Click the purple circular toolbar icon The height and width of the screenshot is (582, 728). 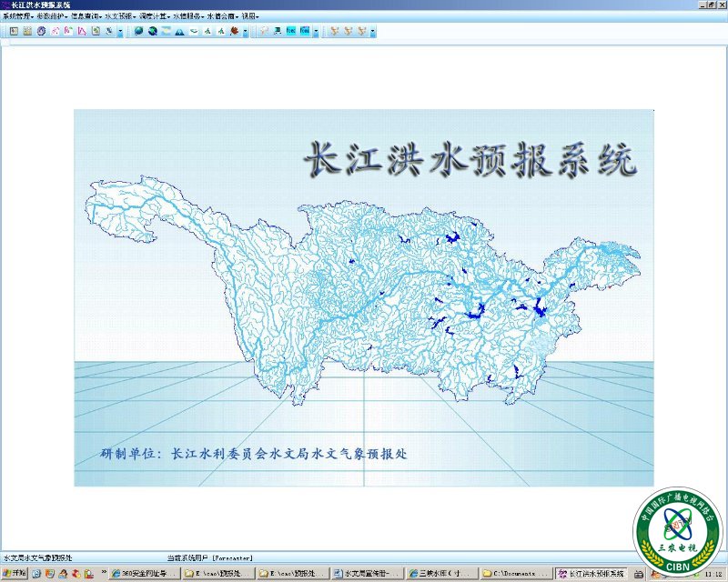(41, 31)
